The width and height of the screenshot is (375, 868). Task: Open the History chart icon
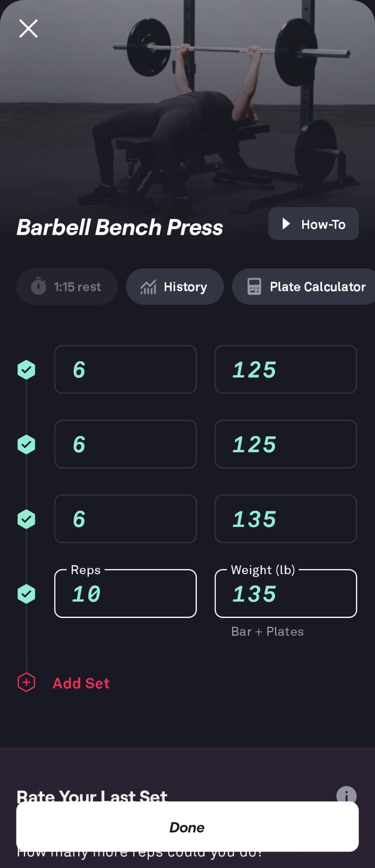148,287
